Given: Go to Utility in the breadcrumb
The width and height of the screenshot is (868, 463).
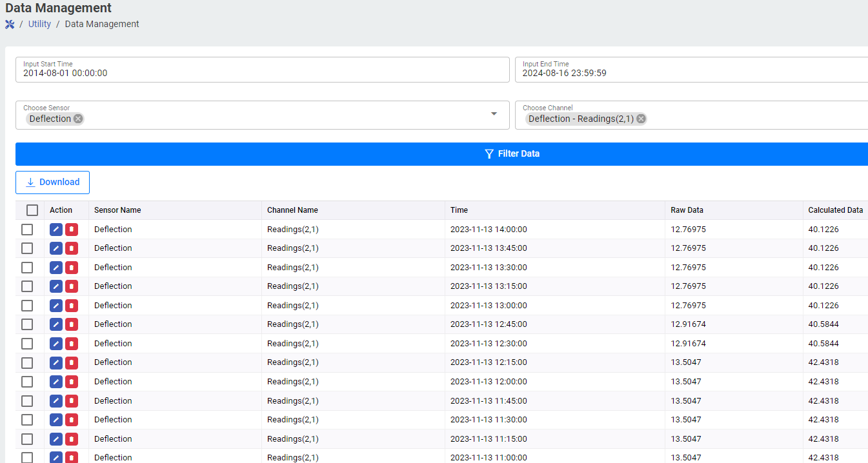Looking at the screenshot, I should (x=39, y=25).
